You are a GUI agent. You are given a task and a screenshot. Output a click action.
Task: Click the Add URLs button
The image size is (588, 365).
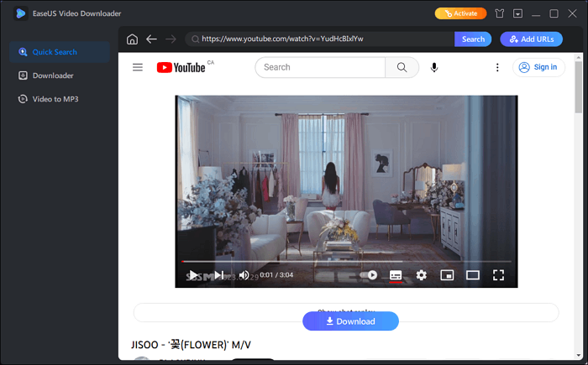531,39
